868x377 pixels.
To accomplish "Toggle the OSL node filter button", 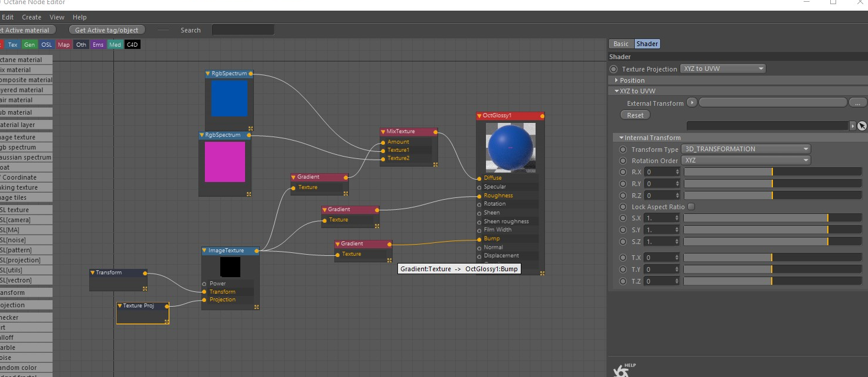I will pos(47,44).
